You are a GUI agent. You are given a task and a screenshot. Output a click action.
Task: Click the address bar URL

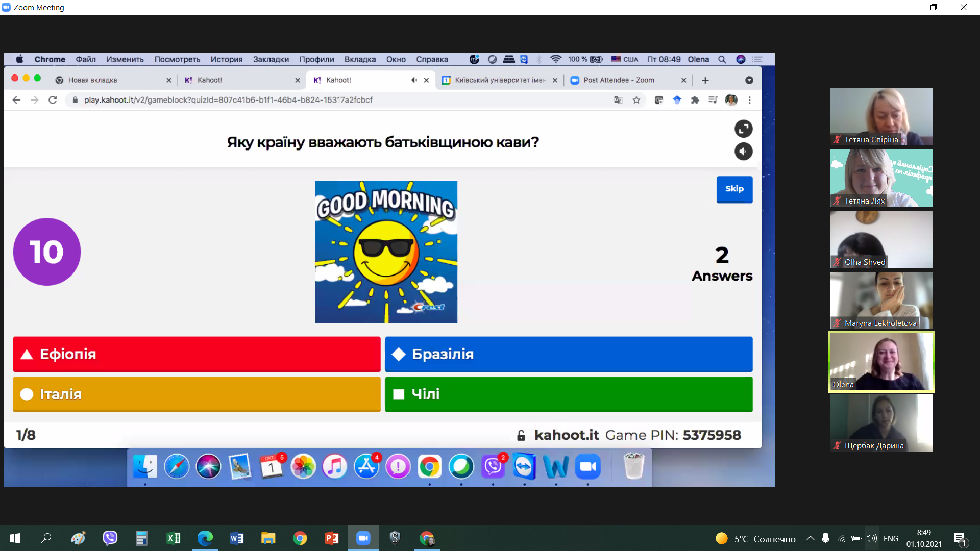tap(228, 100)
